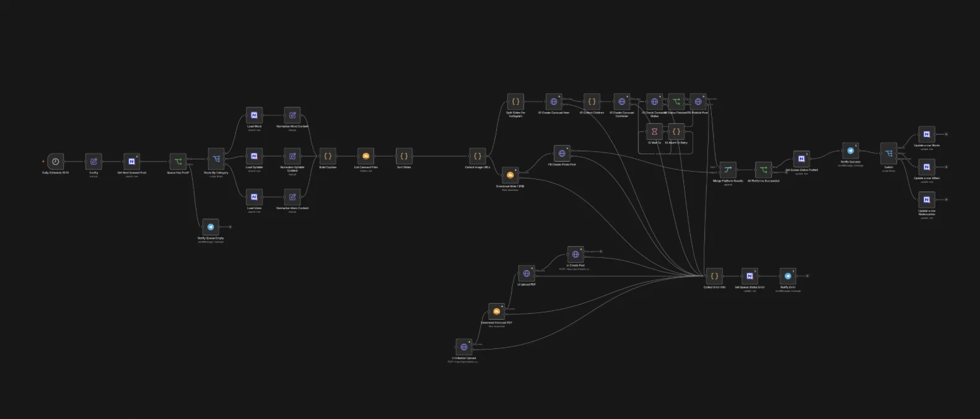
Task: Select the Get Next Queued Post node
Action: tap(132, 161)
